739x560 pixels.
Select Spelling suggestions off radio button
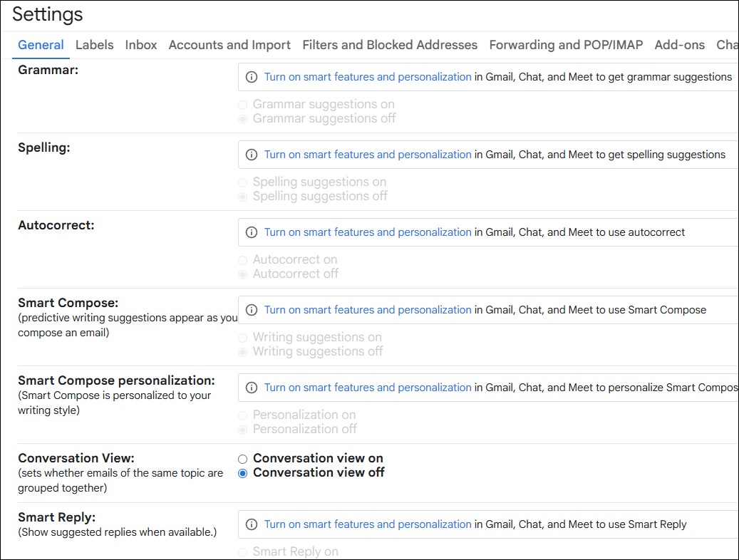243,197
